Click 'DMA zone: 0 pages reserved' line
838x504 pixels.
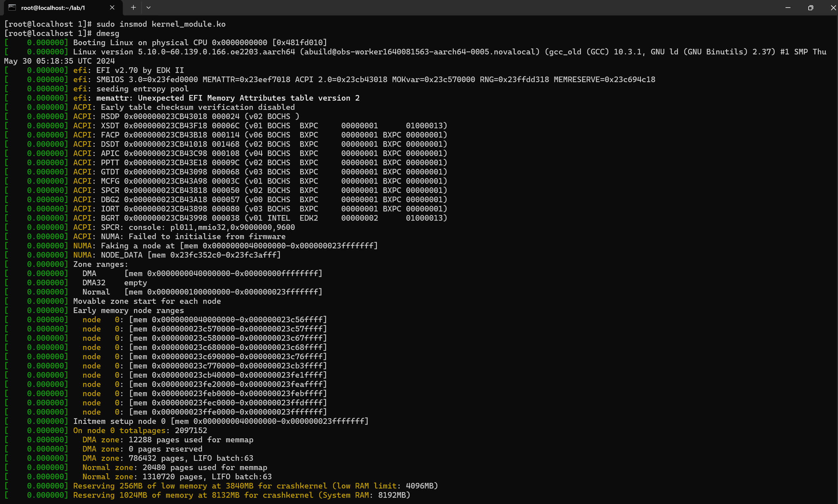tap(142, 449)
